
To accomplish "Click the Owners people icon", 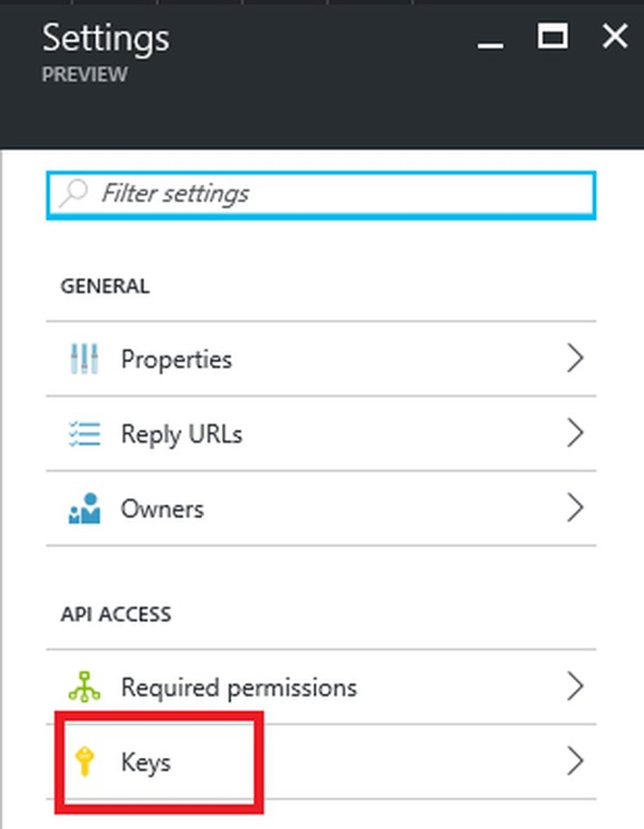I will [x=84, y=508].
